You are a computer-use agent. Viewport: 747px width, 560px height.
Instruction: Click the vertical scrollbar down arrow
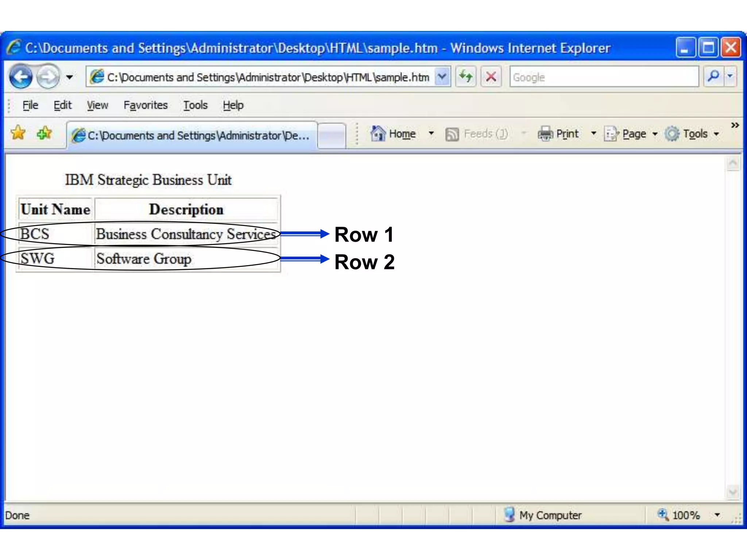pos(733,492)
